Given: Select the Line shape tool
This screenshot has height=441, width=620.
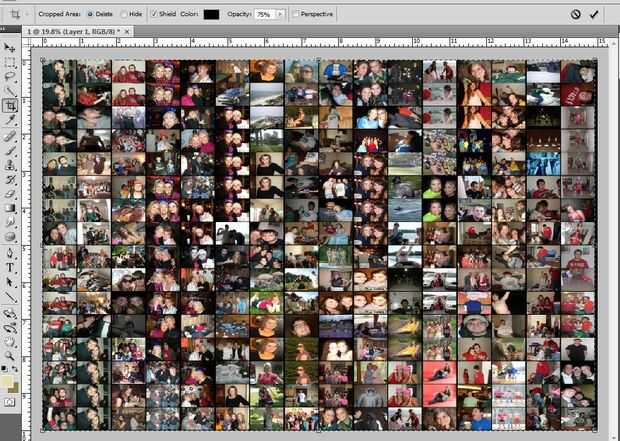Looking at the screenshot, I should tap(9, 297).
